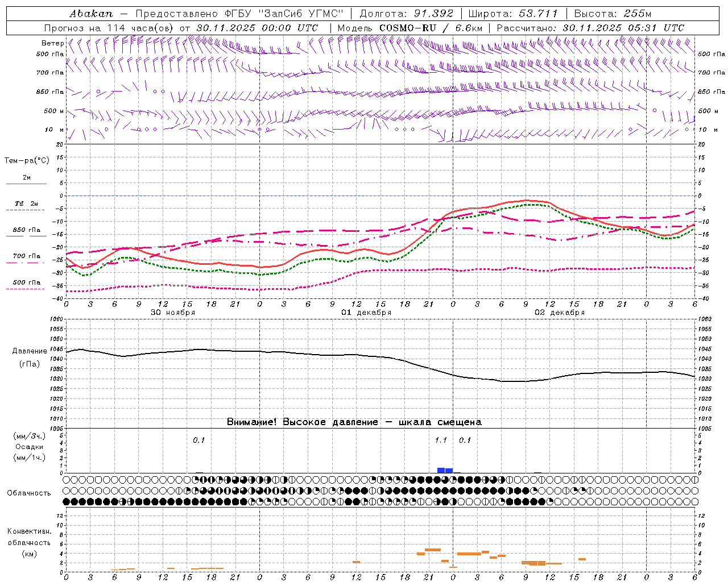Select the "850 гПа" temperature legend entry
The width and height of the screenshot is (728, 582).
27,230
